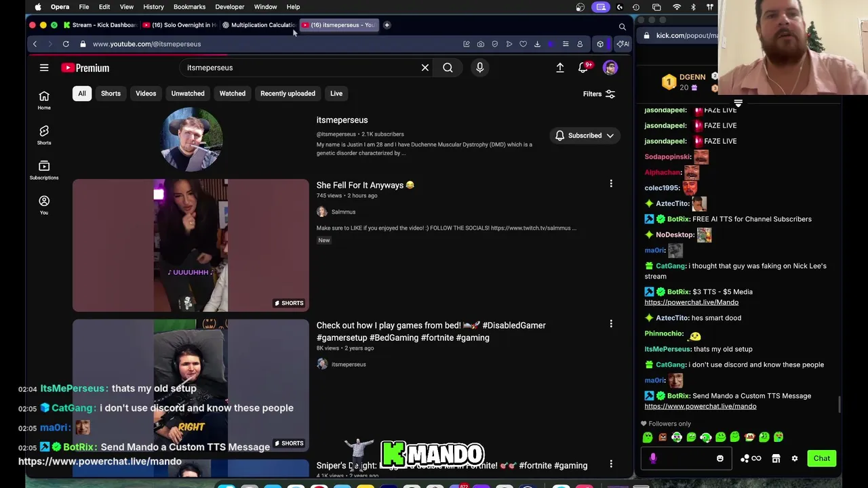Take Opera snapshot camera icon
The width and height of the screenshot is (868, 488).
point(480,44)
